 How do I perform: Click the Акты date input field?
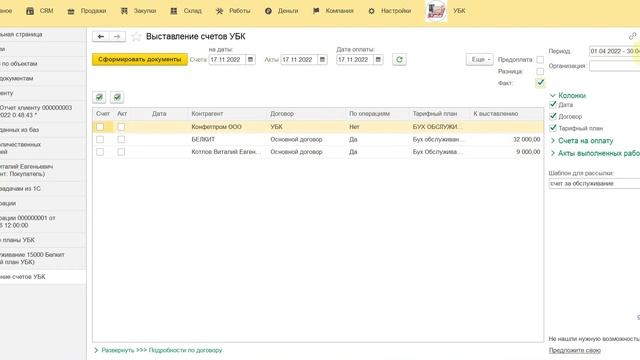click(299, 60)
